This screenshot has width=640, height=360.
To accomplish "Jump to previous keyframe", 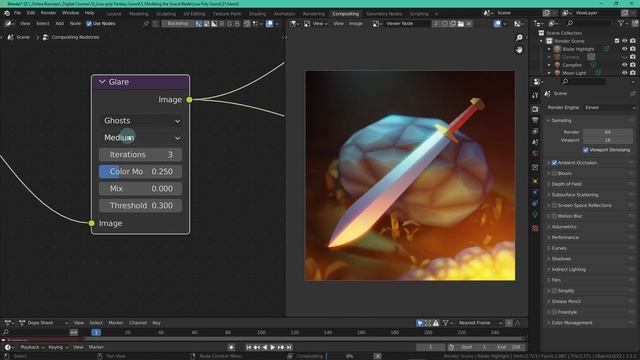I will pyautogui.click(x=257, y=347).
